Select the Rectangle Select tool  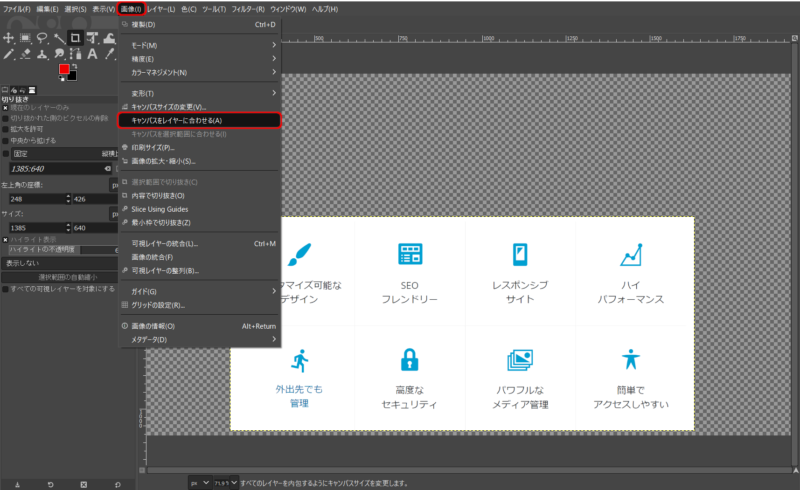coord(25,38)
